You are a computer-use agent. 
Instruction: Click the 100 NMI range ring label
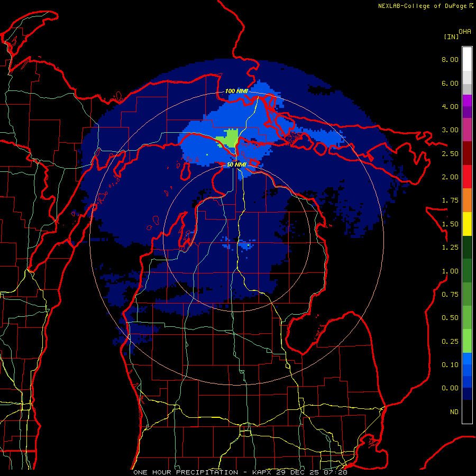click(236, 91)
